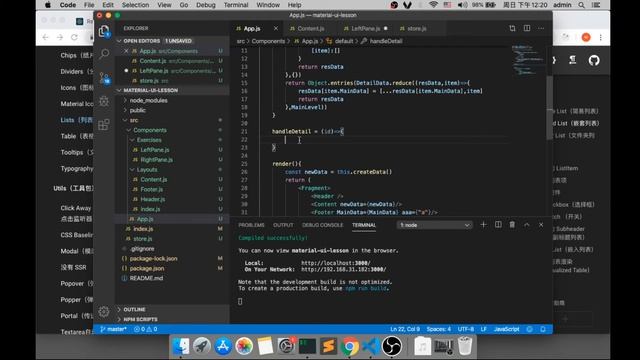Image resolution: width=640 pixels, height=360 pixels.
Task: Open Finder from the Dock
Action: click(180, 346)
